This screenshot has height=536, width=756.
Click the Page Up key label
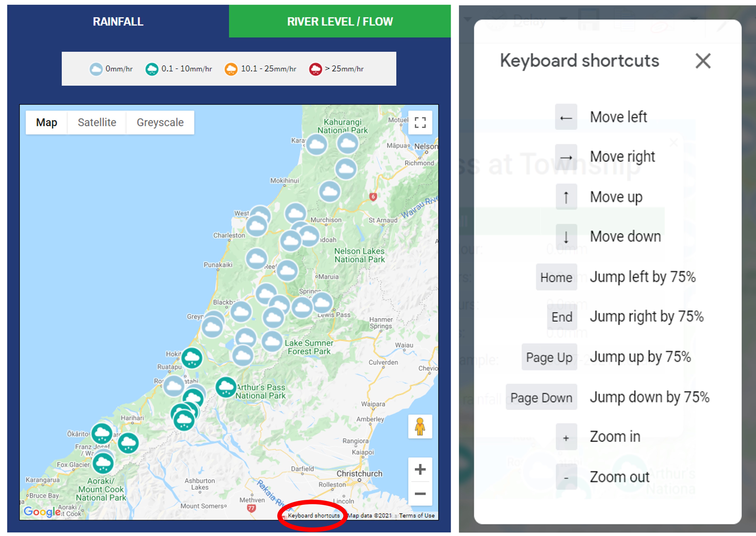click(549, 357)
